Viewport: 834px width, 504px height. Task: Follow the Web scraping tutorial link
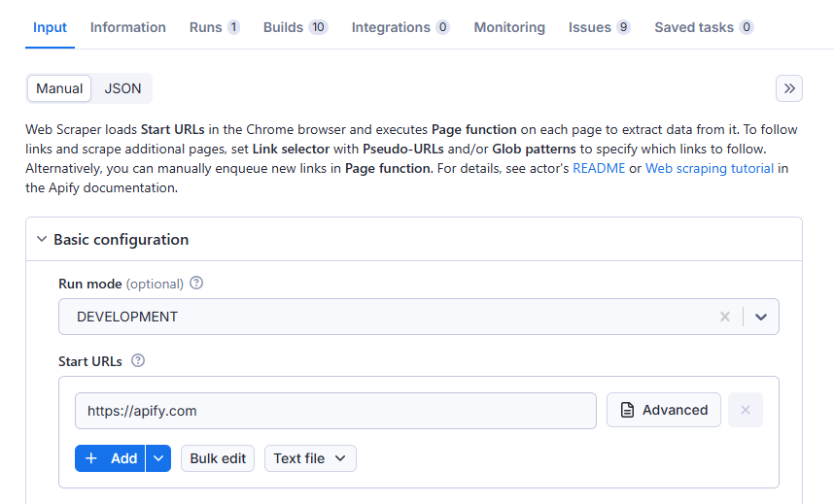[x=710, y=168]
